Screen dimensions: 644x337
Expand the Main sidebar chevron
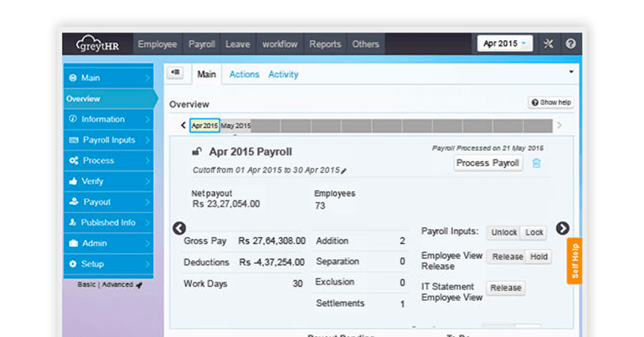tap(147, 78)
